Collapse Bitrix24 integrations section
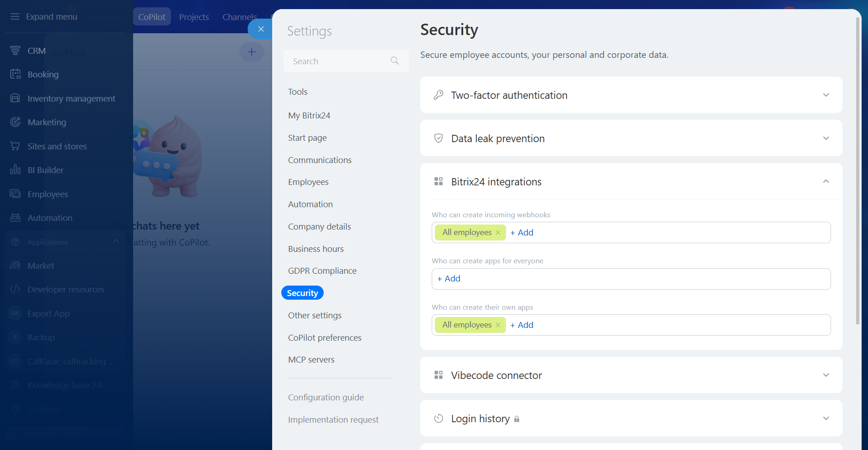Viewport: 868px width, 450px height. [x=826, y=181]
